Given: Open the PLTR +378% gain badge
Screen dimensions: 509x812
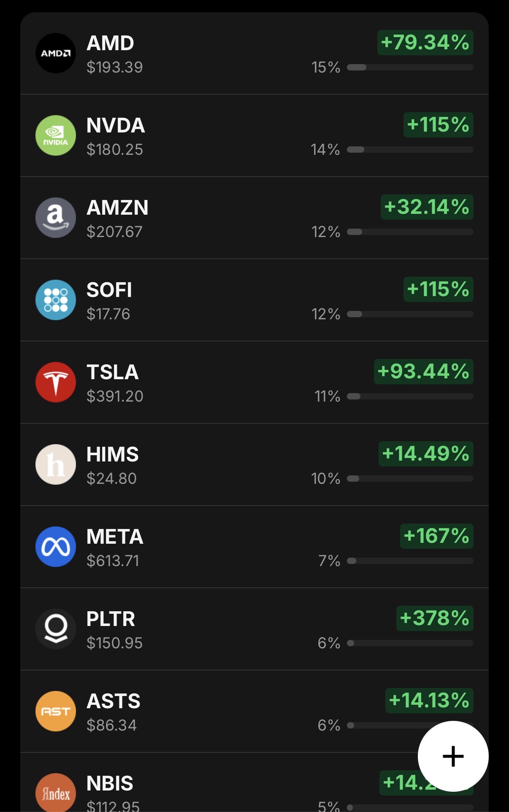Looking at the screenshot, I should [435, 618].
